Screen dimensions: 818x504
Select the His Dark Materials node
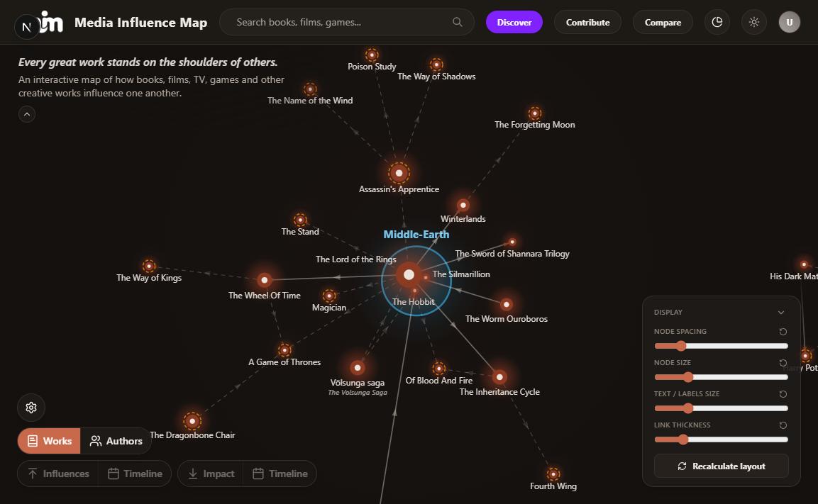pos(804,264)
